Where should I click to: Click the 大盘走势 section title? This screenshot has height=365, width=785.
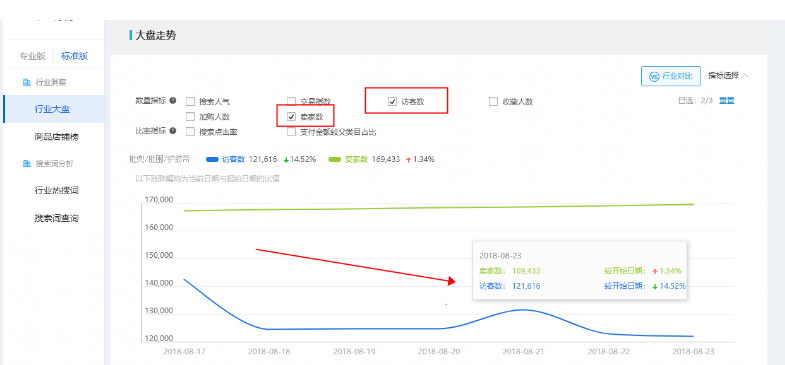pyautogui.click(x=156, y=36)
